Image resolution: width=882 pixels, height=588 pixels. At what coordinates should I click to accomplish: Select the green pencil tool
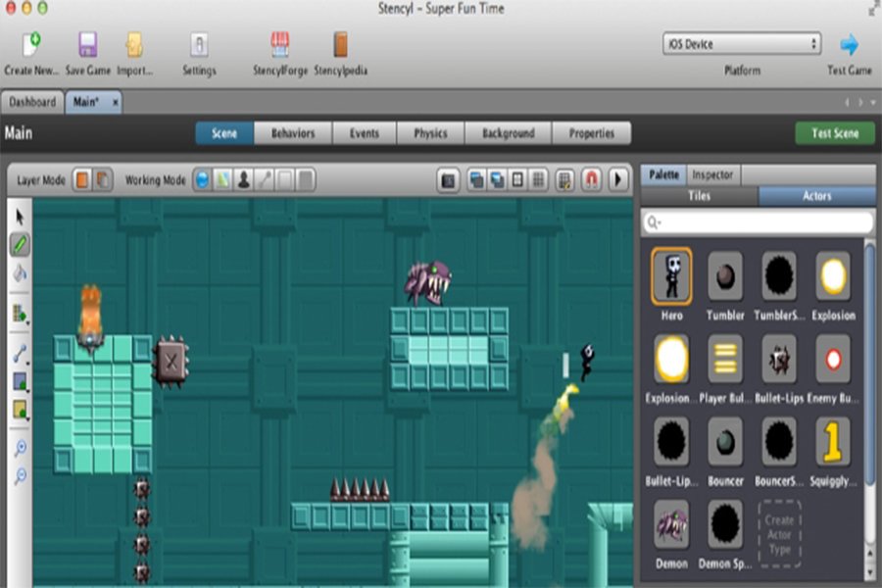(x=21, y=245)
